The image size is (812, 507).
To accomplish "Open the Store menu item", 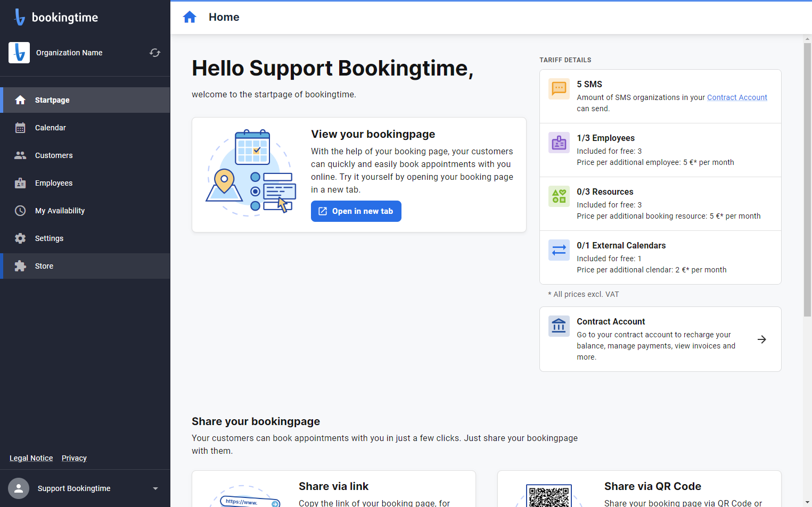I will (x=85, y=266).
